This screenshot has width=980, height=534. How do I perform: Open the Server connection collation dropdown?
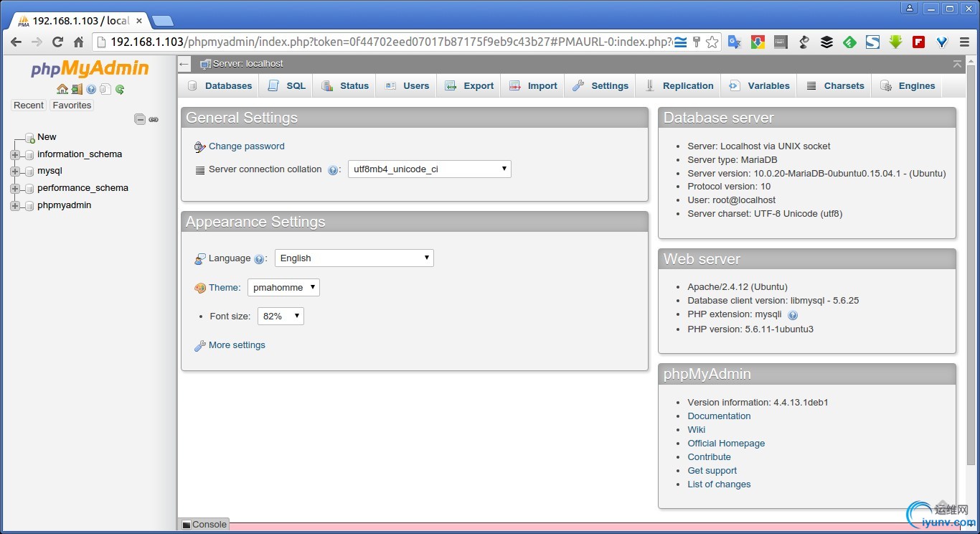click(429, 169)
